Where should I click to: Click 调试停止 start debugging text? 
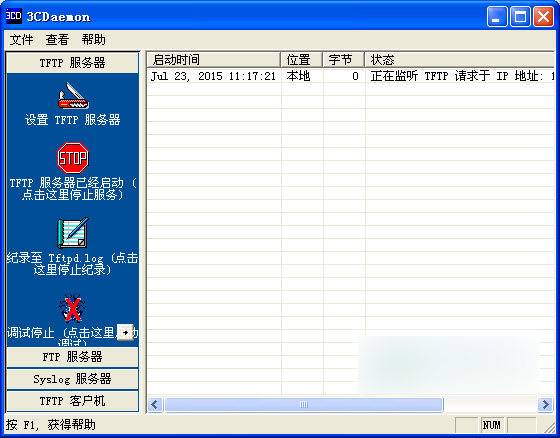(x=72, y=336)
